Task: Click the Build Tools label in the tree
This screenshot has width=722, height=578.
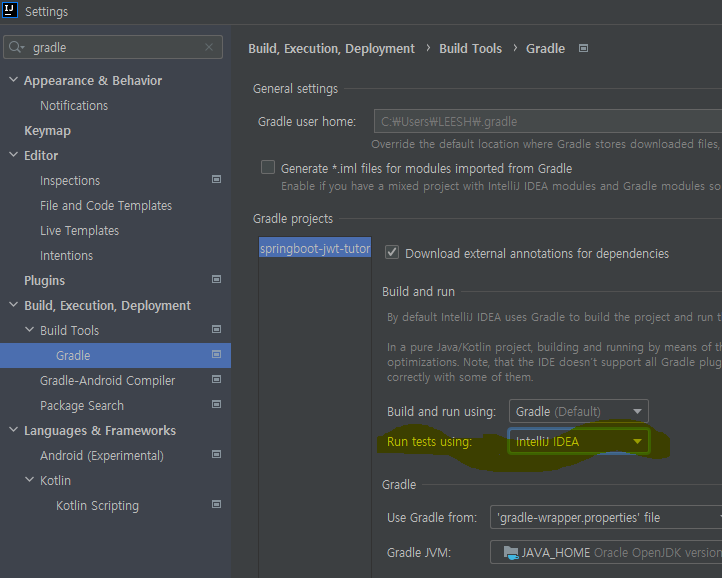Action: 70,330
